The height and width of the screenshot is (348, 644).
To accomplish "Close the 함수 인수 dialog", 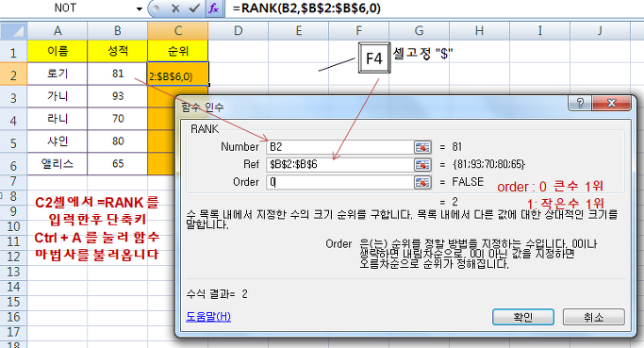I will pos(611,103).
